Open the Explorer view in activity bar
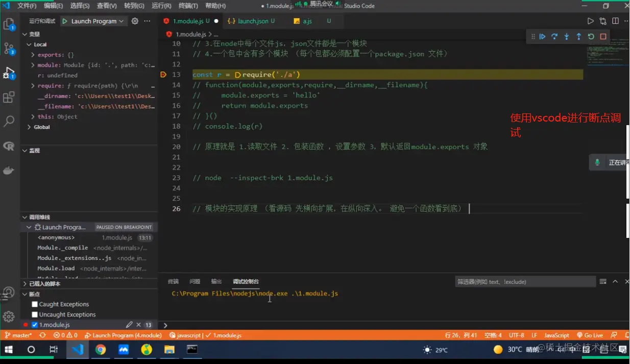The image size is (630, 364). click(9, 24)
